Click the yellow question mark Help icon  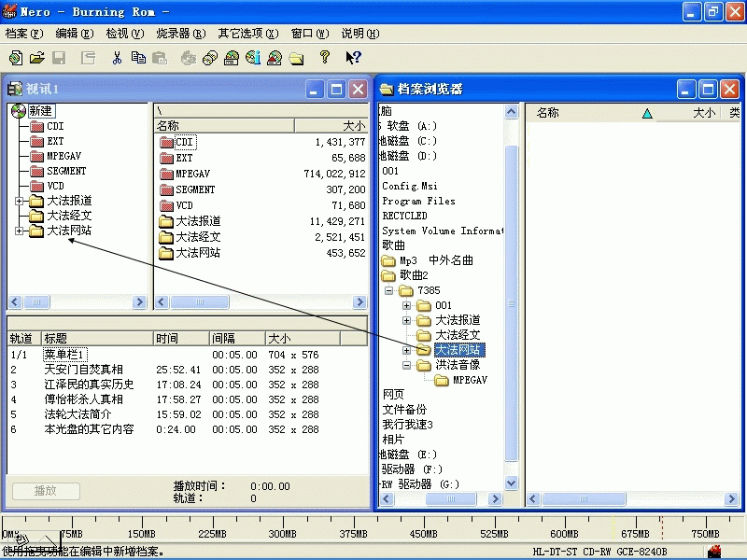[x=324, y=58]
